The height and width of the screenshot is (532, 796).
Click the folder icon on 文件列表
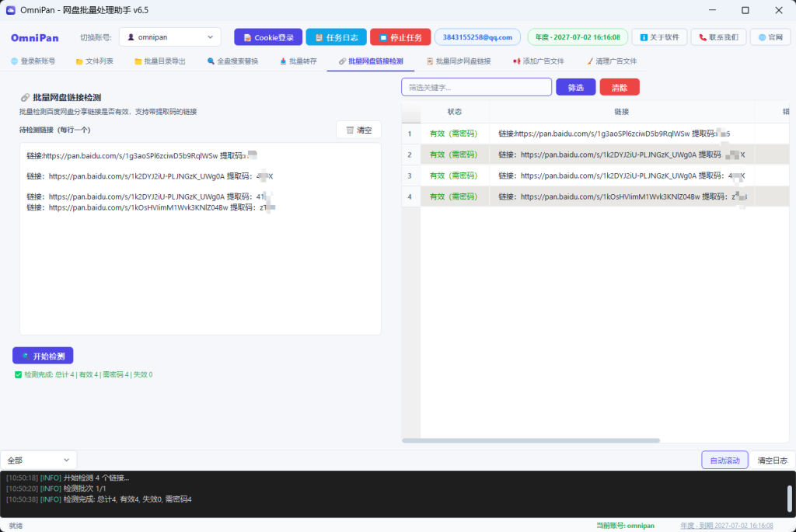[x=79, y=61]
